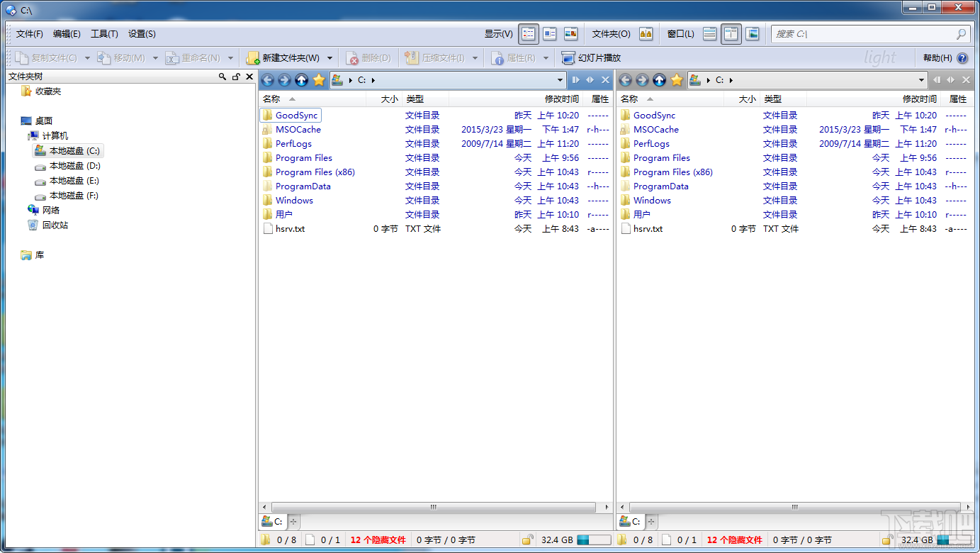Go back in the right pane
Screen dimensions: 980x553
[x=625, y=80]
